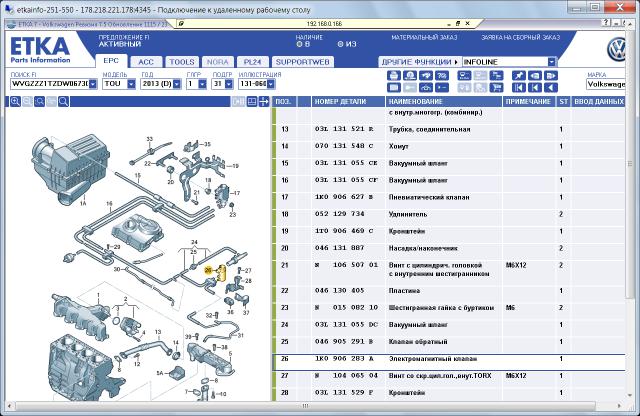Switch to the PL24 tab

[x=252, y=62]
